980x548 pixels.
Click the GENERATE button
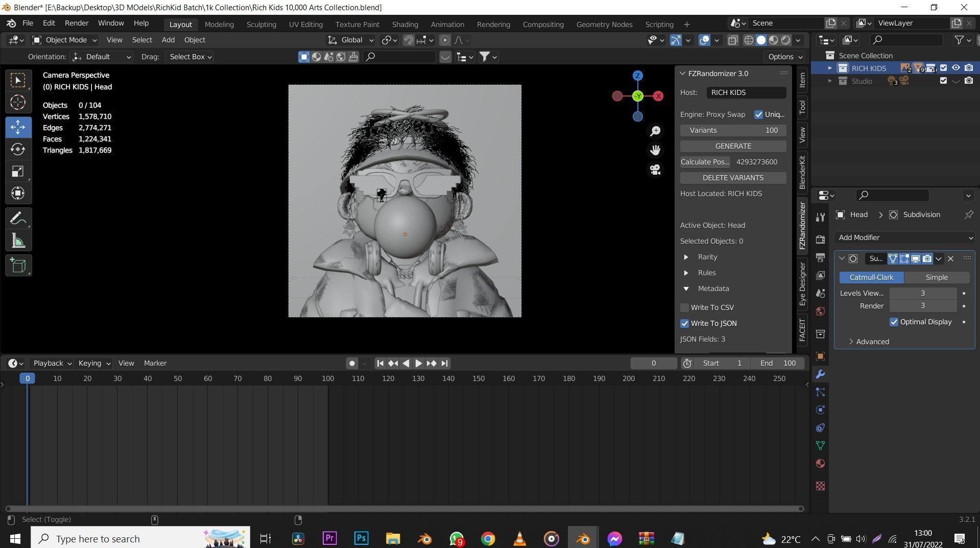733,146
